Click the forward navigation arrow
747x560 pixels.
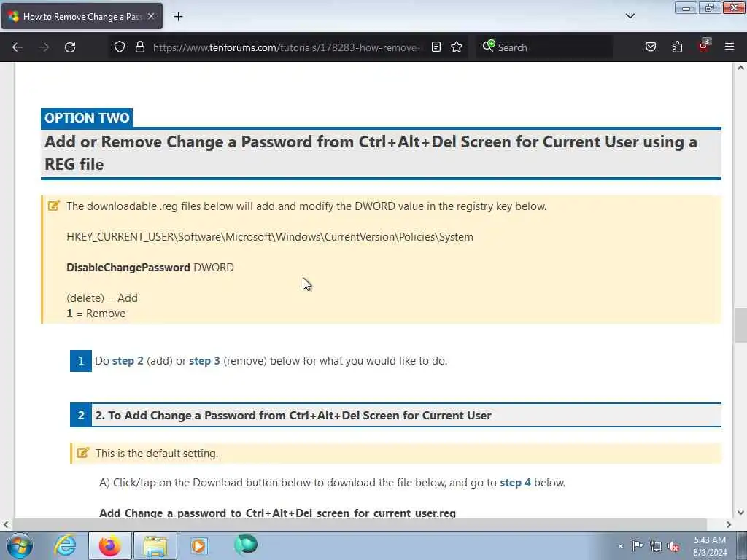tap(44, 47)
